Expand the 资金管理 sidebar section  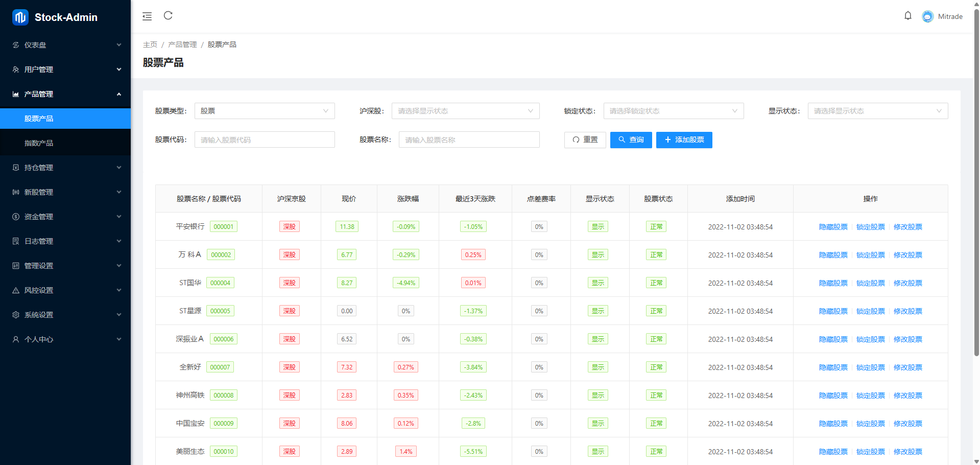click(65, 217)
